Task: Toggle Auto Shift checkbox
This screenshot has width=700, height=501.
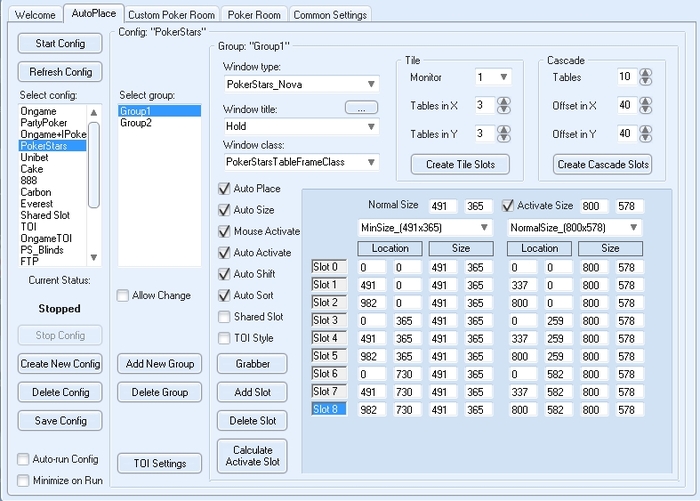Action: (x=224, y=274)
